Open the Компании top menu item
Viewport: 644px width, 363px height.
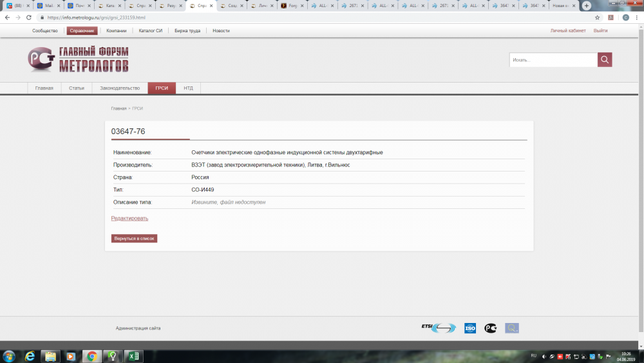(116, 31)
